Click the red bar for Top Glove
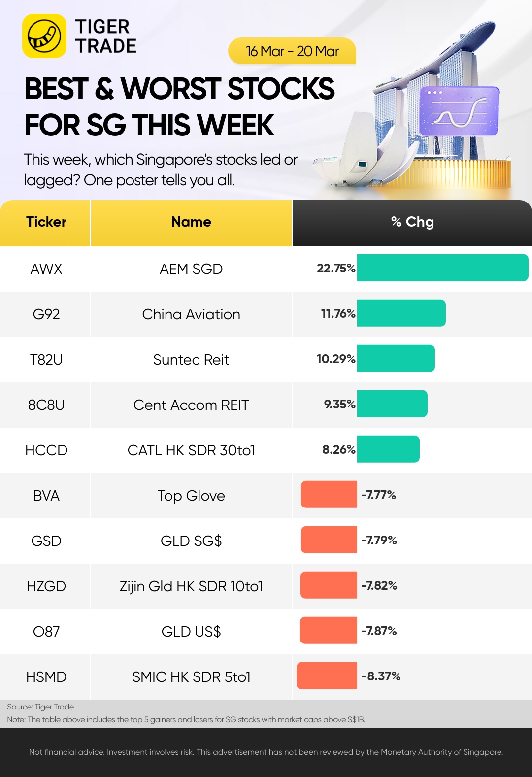532x777 pixels. click(x=329, y=494)
